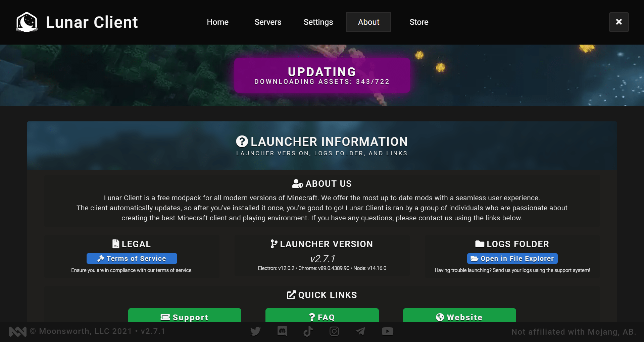Open the YouTube social link icon
The height and width of the screenshot is (342, 644).
[x=388, y=331]
